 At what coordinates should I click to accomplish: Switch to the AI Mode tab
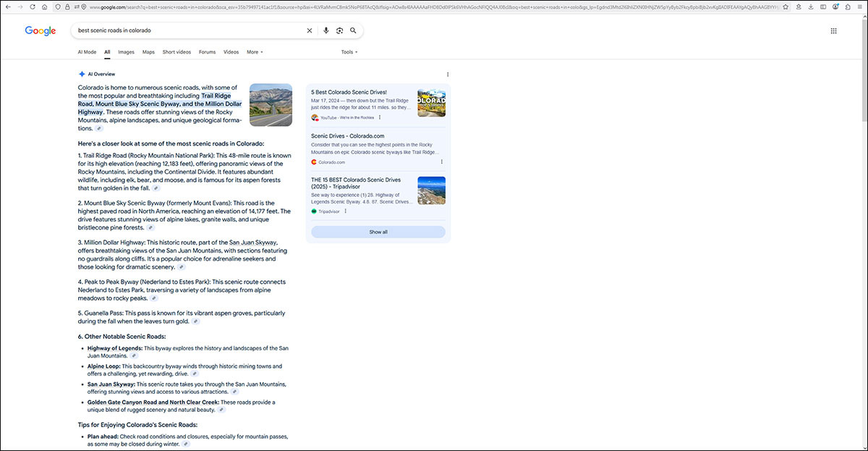pyautogui.click(x=87, y=52)
